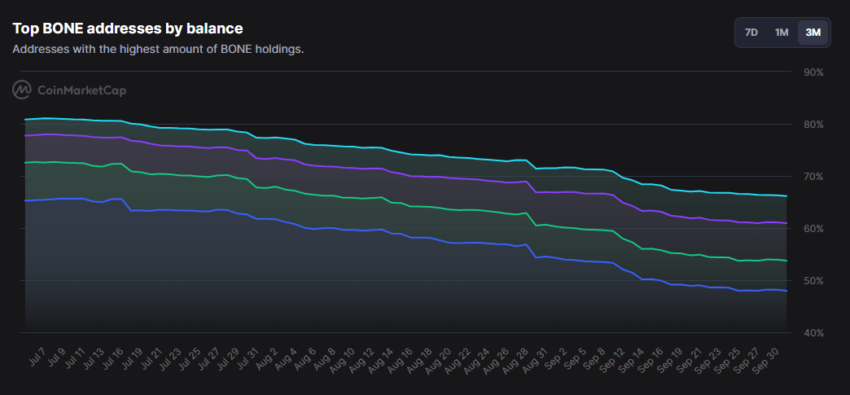Click the Aug 2 date label

click(x=267, y=354)
